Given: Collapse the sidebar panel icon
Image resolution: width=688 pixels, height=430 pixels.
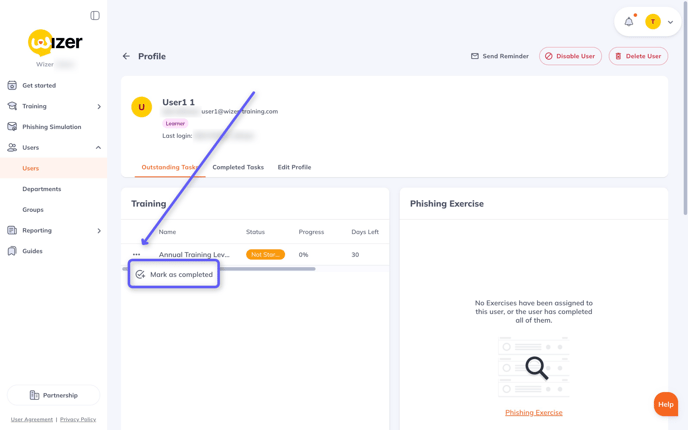Looking at the screenshot, I should pyautogui.click(x=95, y=16).
